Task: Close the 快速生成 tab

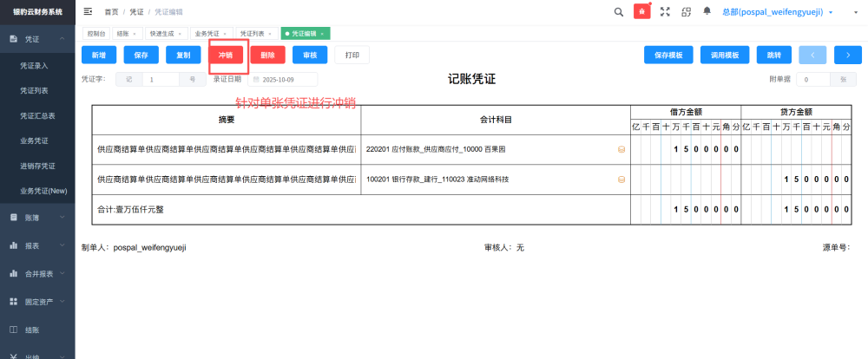Action: (x=180, y=34)
